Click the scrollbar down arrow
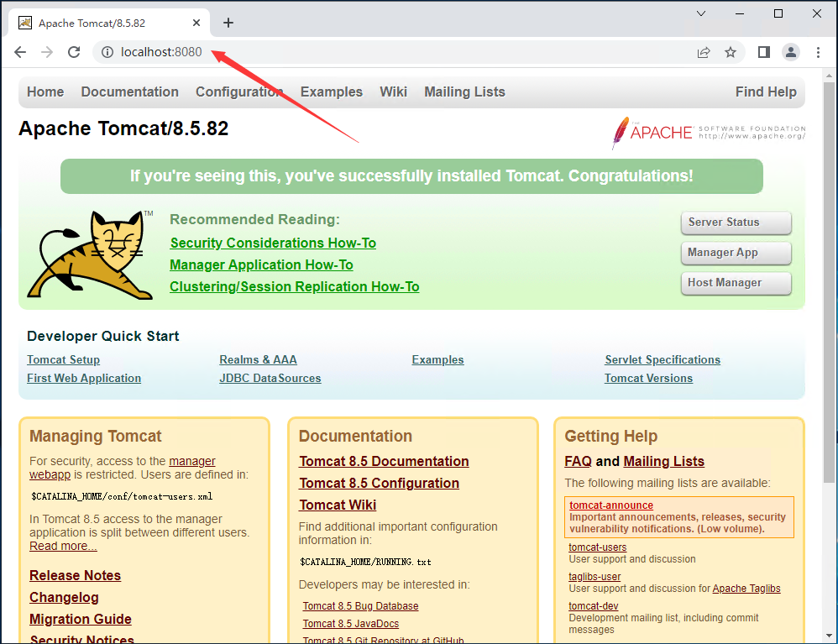 tap(829, 636)
